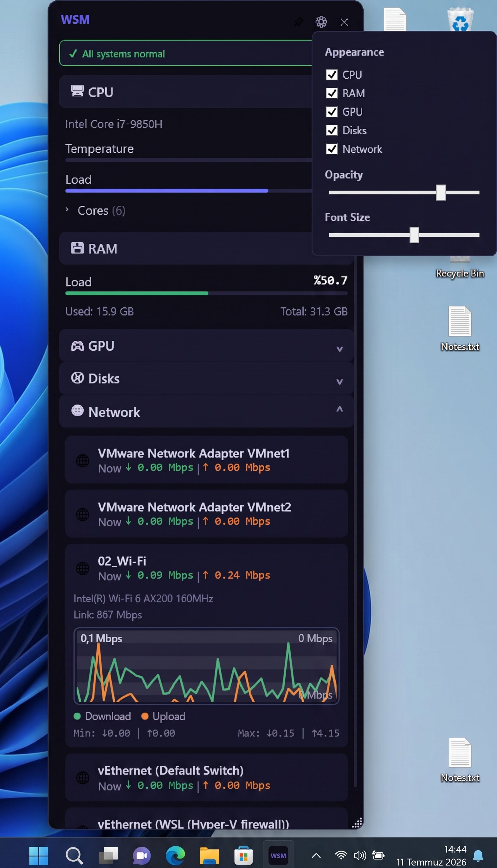Image resolution: width=497 pixels, height=868 pixels.
Task: Open the Windows Start menu
Action: [x=39, y=856]
